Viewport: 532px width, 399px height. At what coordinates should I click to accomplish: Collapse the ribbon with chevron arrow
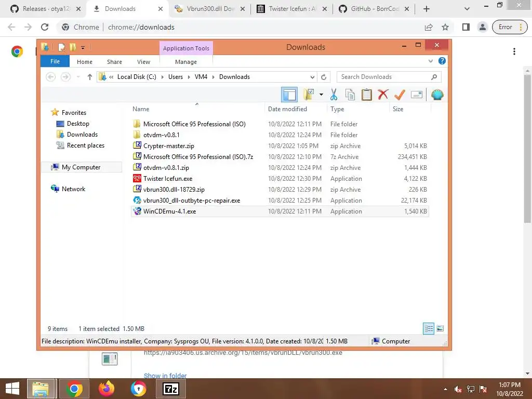[x=431, y=61]
